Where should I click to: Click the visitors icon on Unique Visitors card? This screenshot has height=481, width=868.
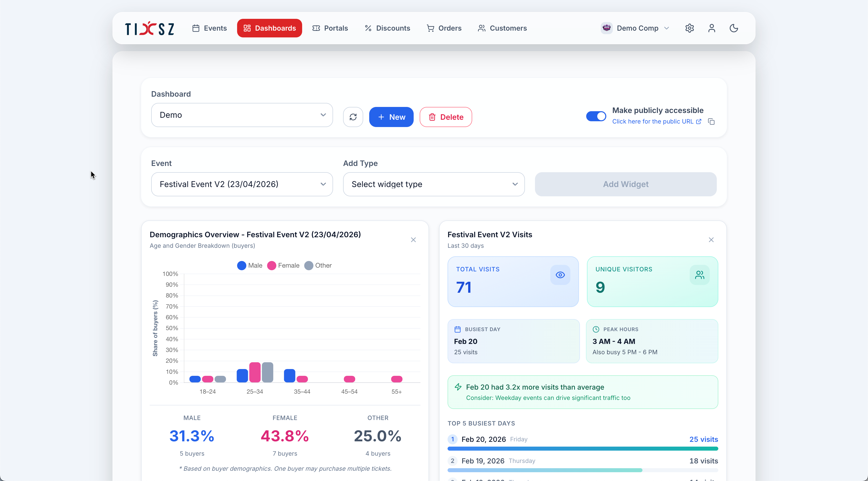point(700,275)
